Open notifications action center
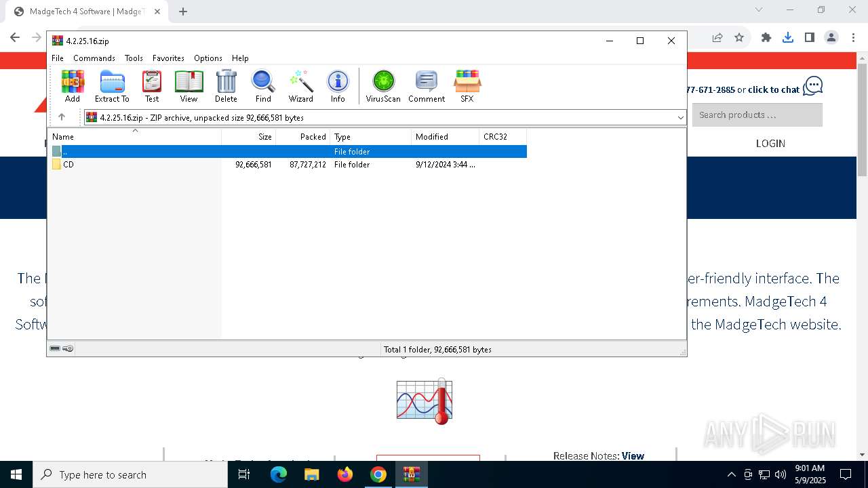Screen dimensions: 868x488 [x=846, y=474]
